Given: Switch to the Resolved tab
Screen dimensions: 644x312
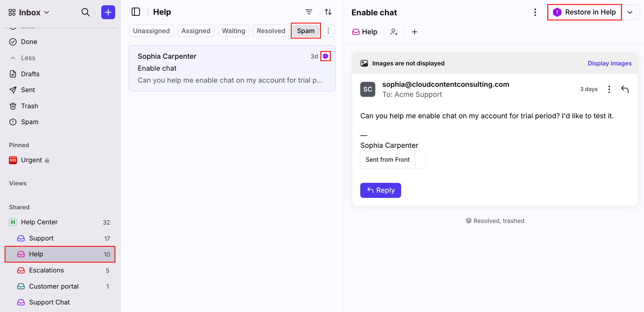Looking at the screenshot, I should pos(271,31).
